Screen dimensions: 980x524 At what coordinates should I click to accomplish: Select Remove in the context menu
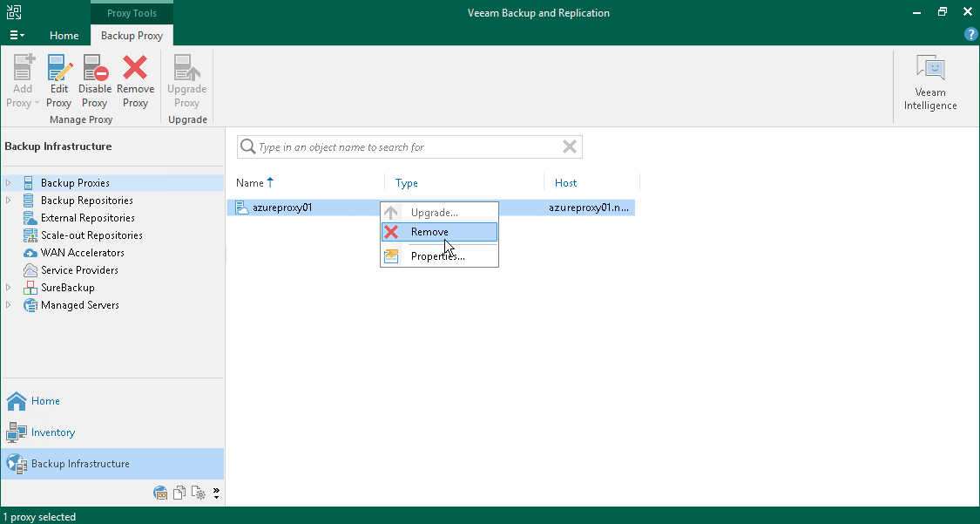[x=440, y=232]
